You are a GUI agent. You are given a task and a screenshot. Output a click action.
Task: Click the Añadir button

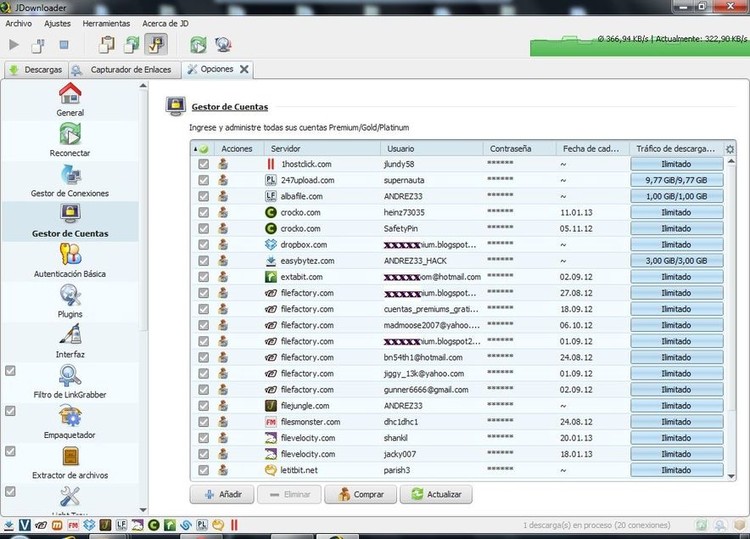[x=222, y=495]
